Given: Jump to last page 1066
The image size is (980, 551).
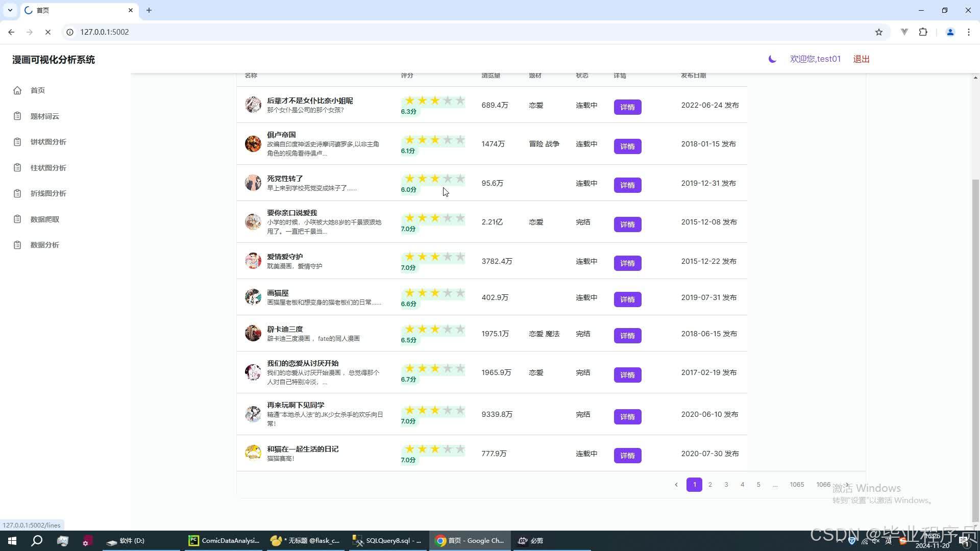Looking at the screenshot, I should point(823,485).
